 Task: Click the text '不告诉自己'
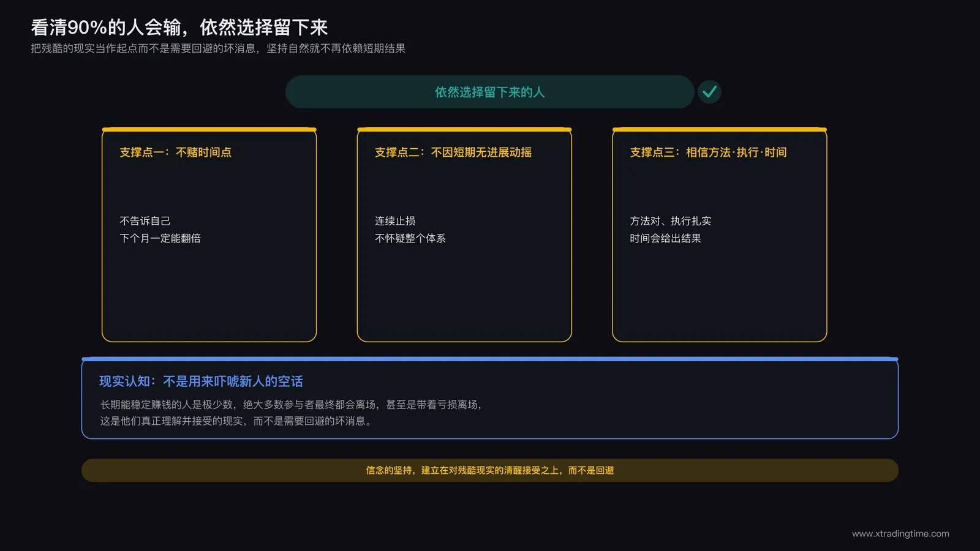point(145,221)
